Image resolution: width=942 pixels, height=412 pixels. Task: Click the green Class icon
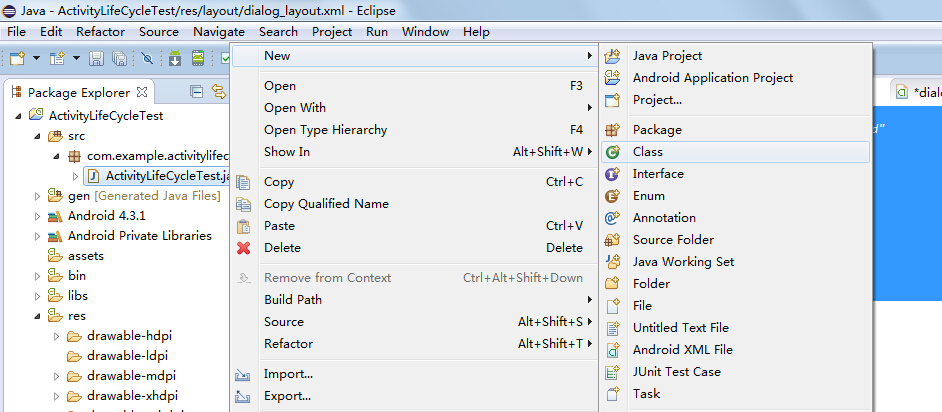pyautogui.click(x=612, y=153)
